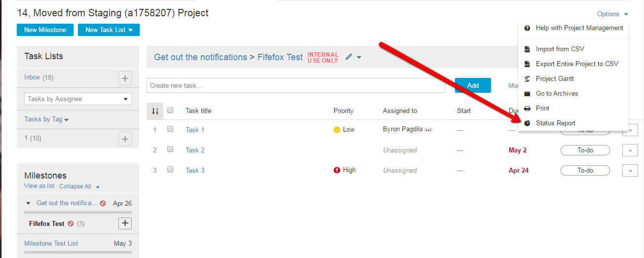This screenshot has height=258, width=644.
Task: Choose Go to Archives from menu
Action: (x=557, y=94)
